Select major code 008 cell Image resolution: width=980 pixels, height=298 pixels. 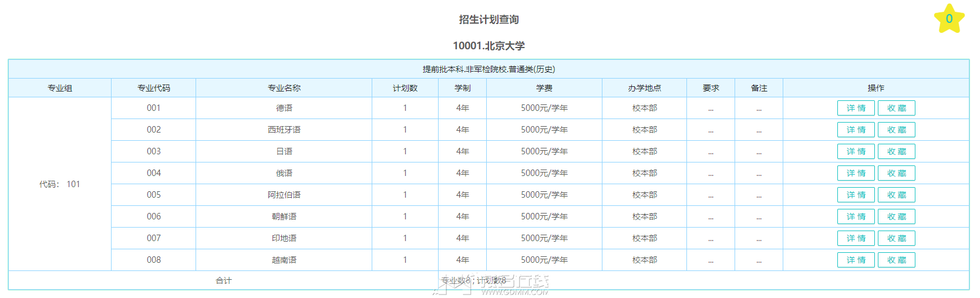[153, 260]
